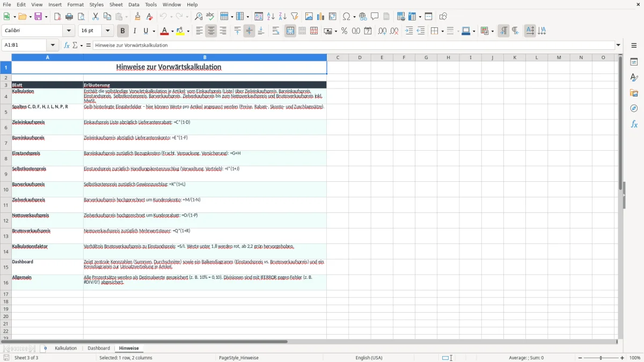The image size is (644, 362).
Task: Click the Select Function sum button
Action: click(x=75, y=45)
